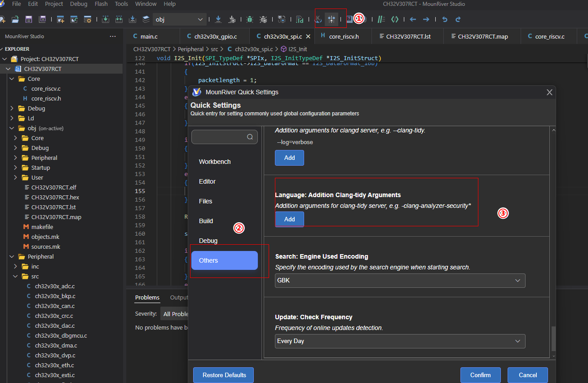The height and width of the screenshot is (383, 588).
Task: Open the Flash menu
Action: [x=101, y=4]
